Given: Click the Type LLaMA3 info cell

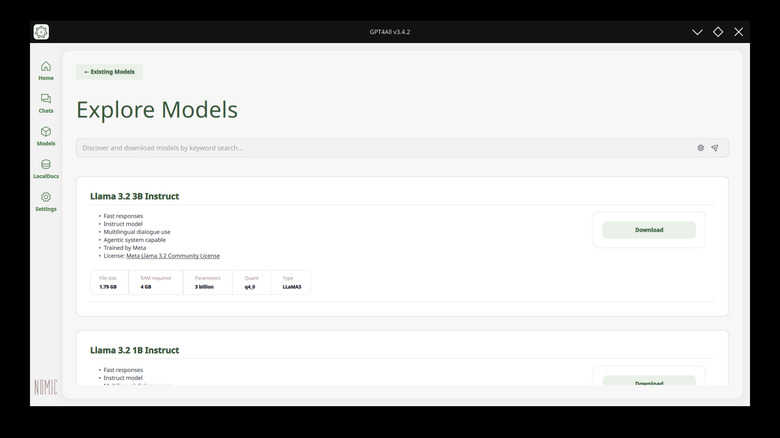Looking at the screenshot, I should (x=291, y=282).
